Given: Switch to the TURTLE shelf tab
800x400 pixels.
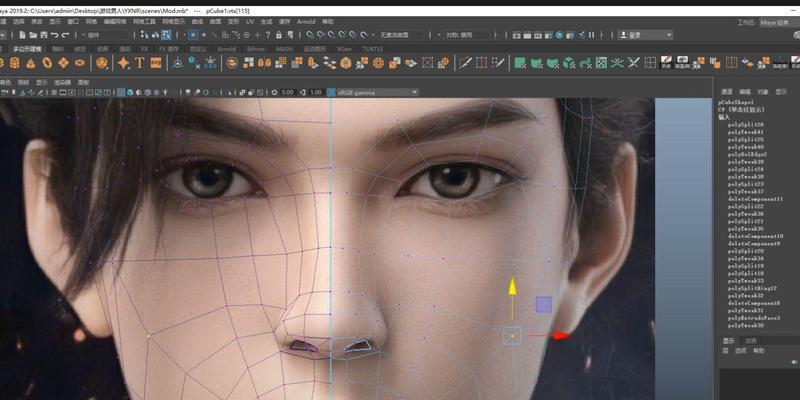Looking at the screenshot, I should (373, 49).
